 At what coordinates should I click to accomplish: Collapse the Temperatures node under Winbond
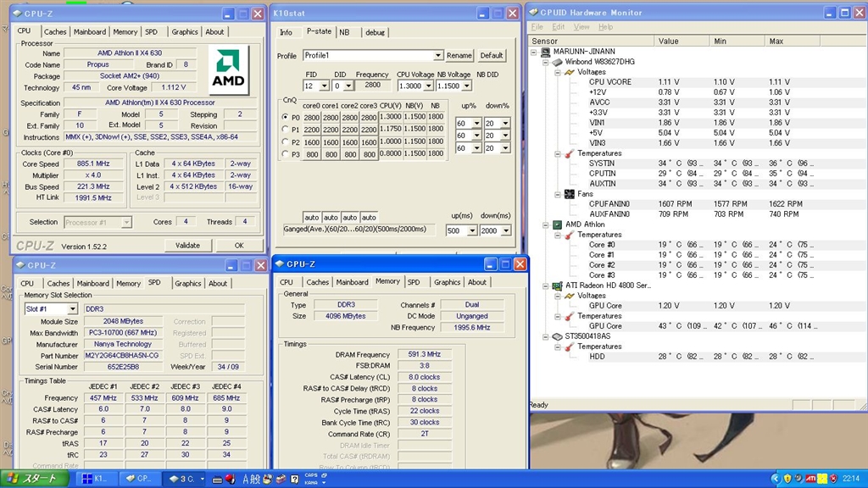(559, 153)
